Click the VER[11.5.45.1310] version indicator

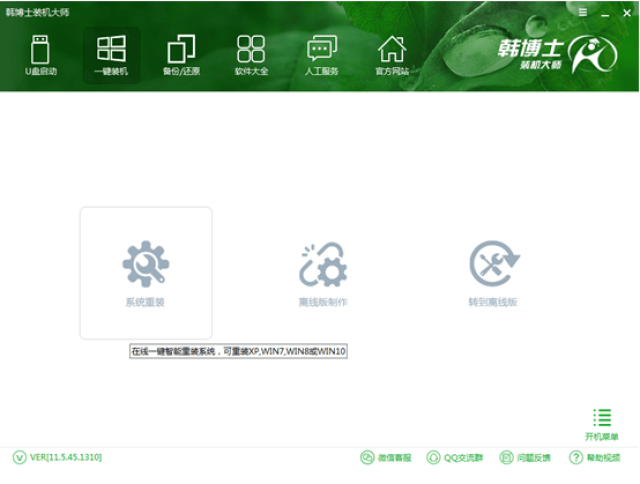point(57,457)
